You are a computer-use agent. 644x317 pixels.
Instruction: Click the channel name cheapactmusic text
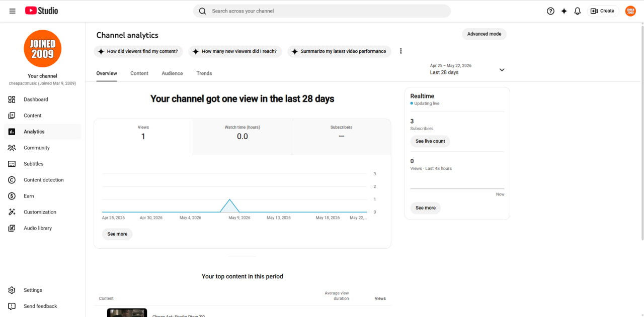coord(43,83)
